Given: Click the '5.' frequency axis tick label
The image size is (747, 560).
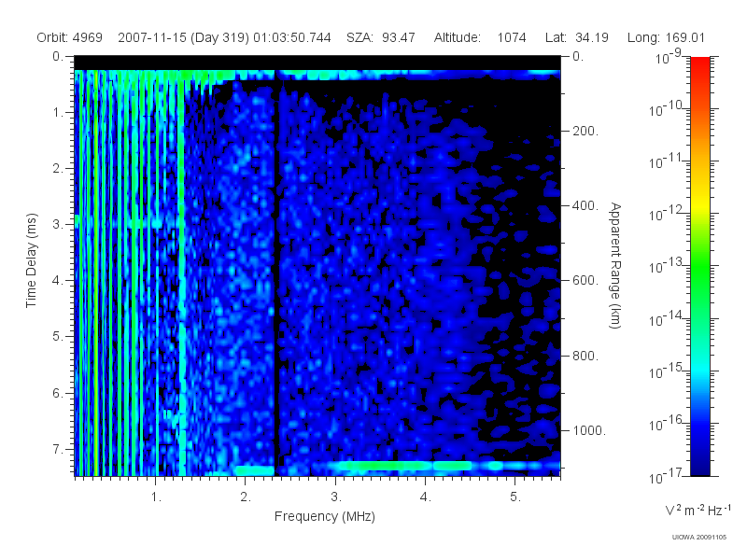Looking at the screenshot, I should (515, 497).
